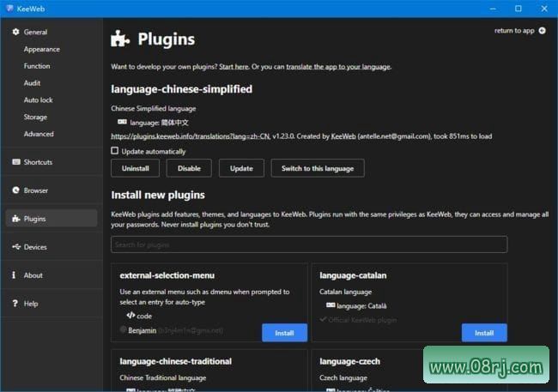Open translate the app to your language link
Image resolution: width=558 pixels, height=392 pixels.
[x=338, y=67]
